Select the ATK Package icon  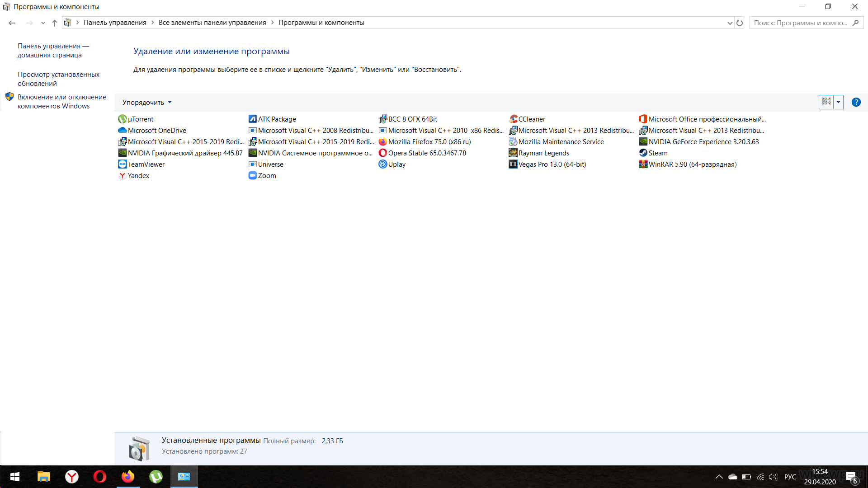(252, 119)
